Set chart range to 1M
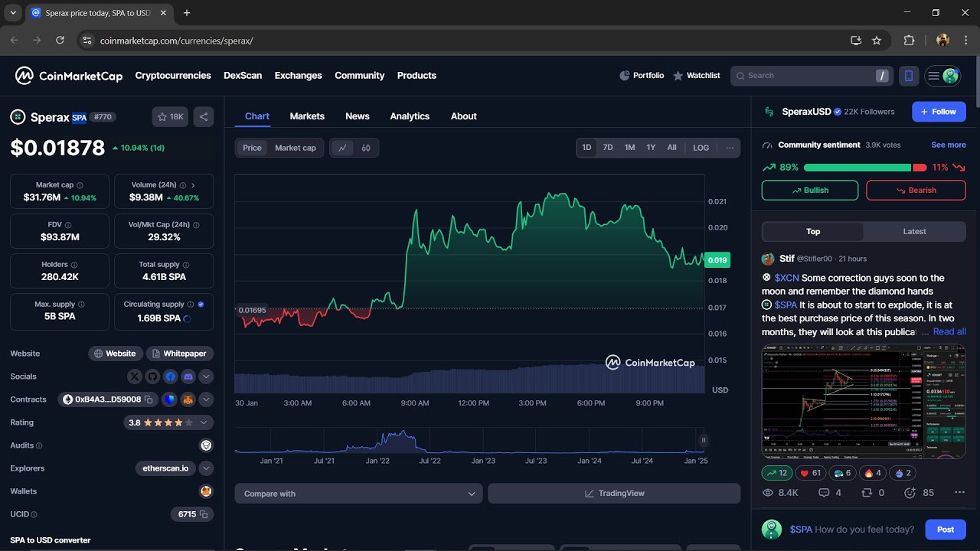 629,148
